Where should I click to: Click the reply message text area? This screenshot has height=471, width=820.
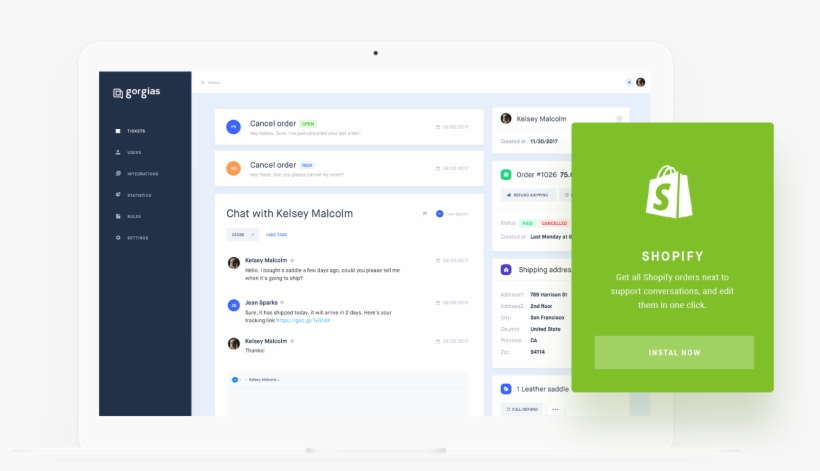click(x=347, y=401)
